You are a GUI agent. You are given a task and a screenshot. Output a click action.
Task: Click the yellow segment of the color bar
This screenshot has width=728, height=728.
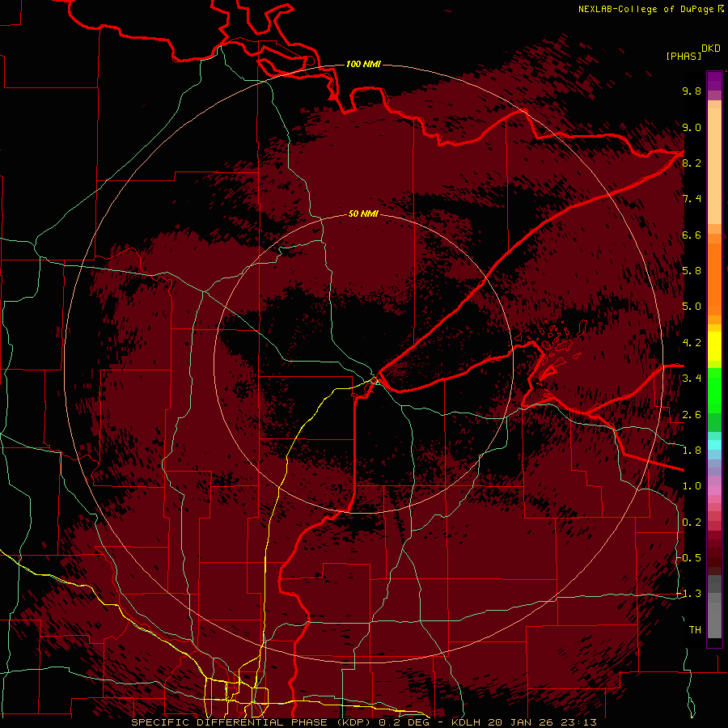(714, 346)
